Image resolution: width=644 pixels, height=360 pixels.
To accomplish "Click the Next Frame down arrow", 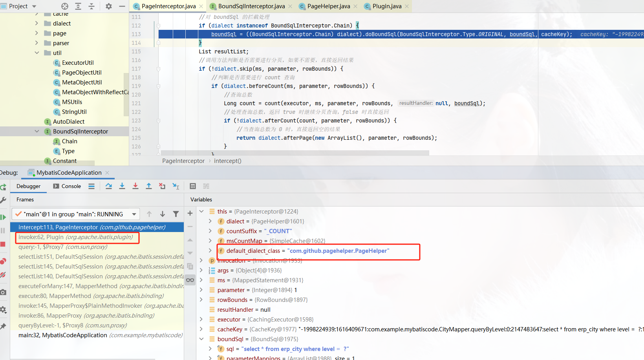I will [x=163, y=214].
